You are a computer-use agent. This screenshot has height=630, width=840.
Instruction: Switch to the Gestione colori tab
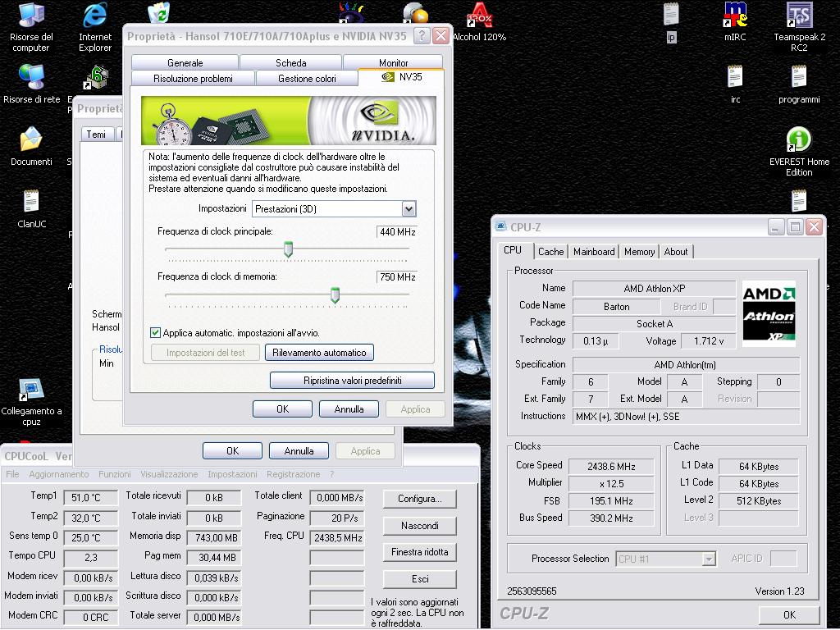307,78
